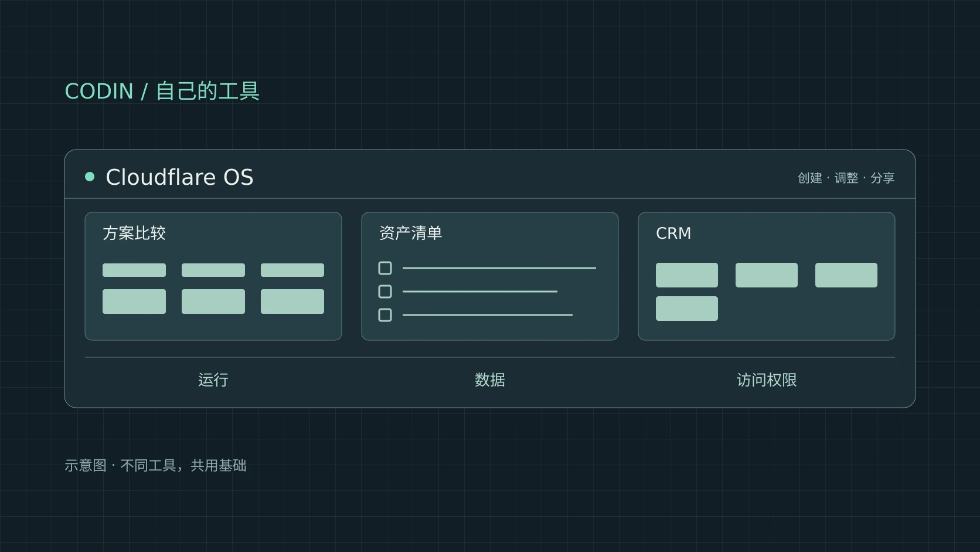Click the CODIN / 自己的工具 heading

pyautogui.click(x=162, y=91)
